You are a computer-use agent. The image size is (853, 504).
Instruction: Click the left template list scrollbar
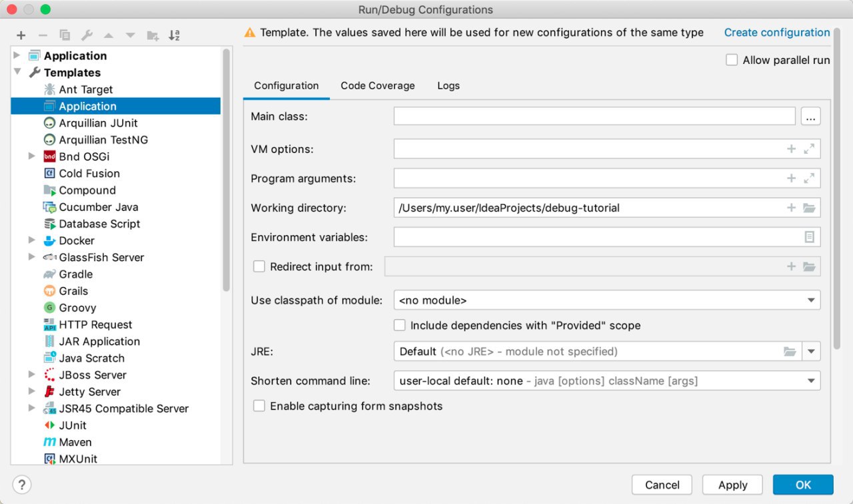click(x=227, y=166)
